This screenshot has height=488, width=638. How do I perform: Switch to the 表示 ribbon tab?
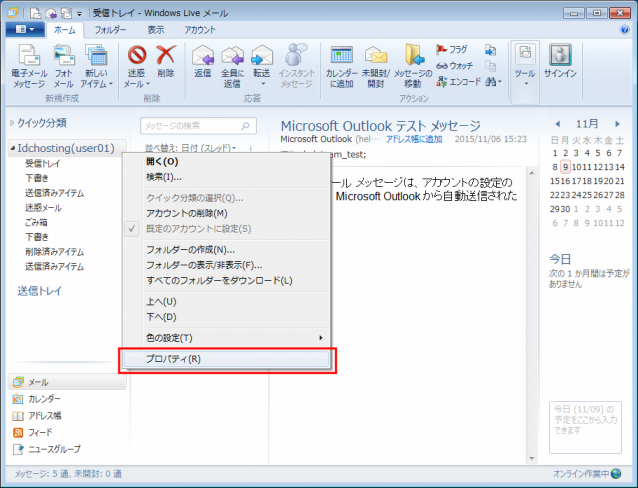click(x=155, y=30)
